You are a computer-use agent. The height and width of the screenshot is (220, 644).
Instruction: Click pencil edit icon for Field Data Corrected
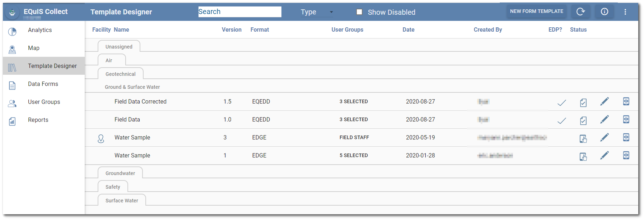pyautogui.click(x=605, y=102)
